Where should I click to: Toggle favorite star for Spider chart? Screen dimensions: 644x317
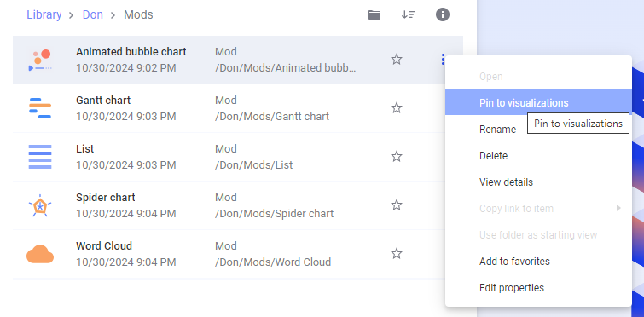397,205
